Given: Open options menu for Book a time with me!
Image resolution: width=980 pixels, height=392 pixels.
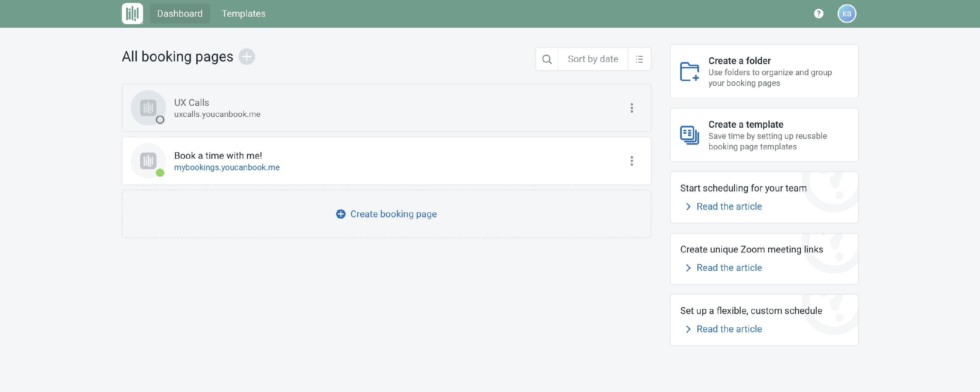Looking at the screenshot, I should [632, 161].
